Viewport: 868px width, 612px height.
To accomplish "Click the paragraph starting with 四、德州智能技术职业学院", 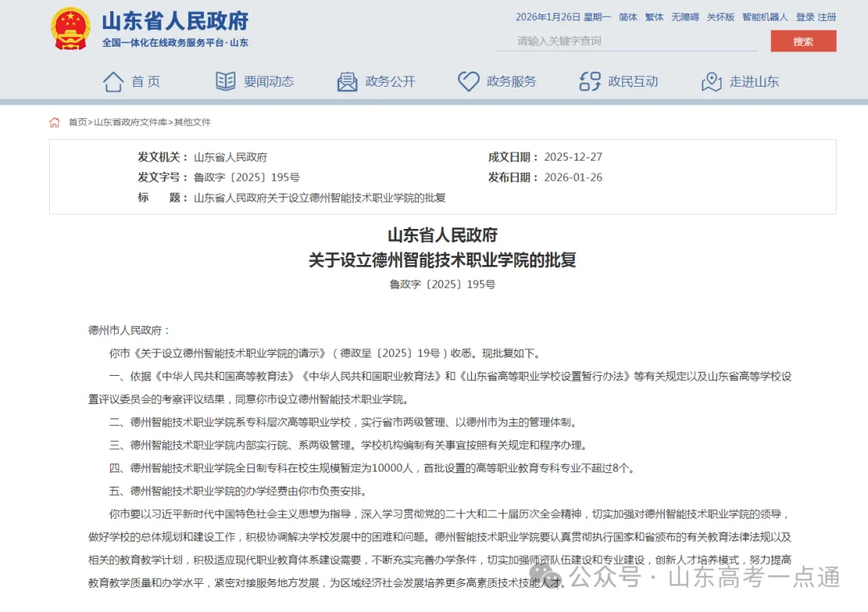I will 372,468.
